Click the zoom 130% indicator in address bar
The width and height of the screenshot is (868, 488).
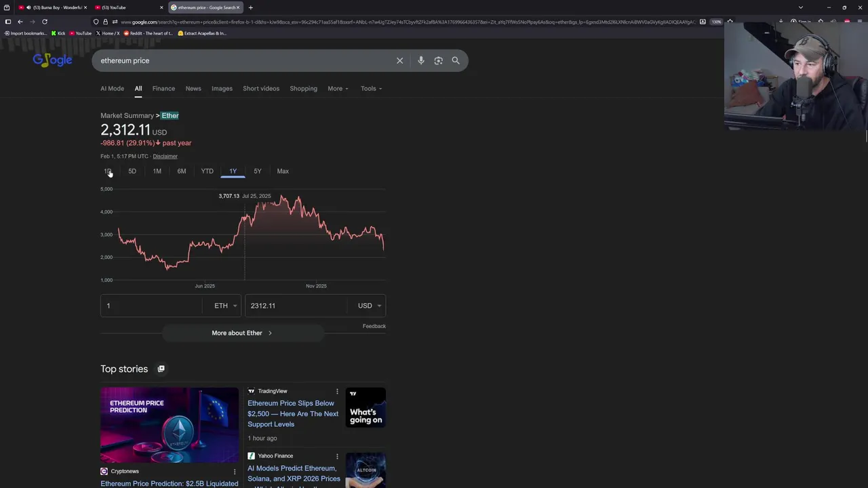point(716,22)
